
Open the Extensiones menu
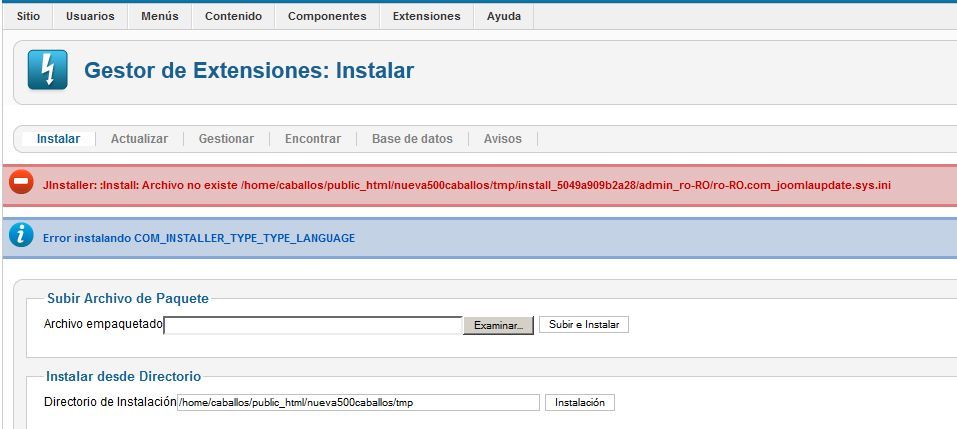click(427, 16)
